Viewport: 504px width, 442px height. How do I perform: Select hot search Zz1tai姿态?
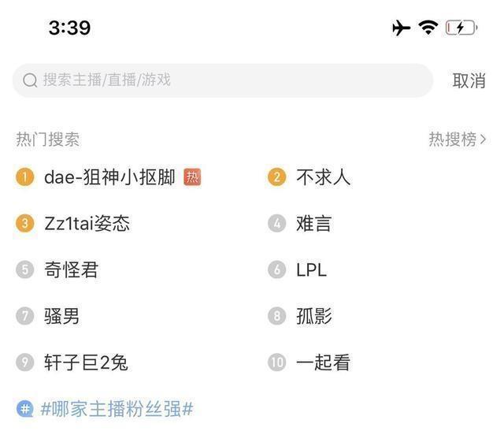click(87, 224)
